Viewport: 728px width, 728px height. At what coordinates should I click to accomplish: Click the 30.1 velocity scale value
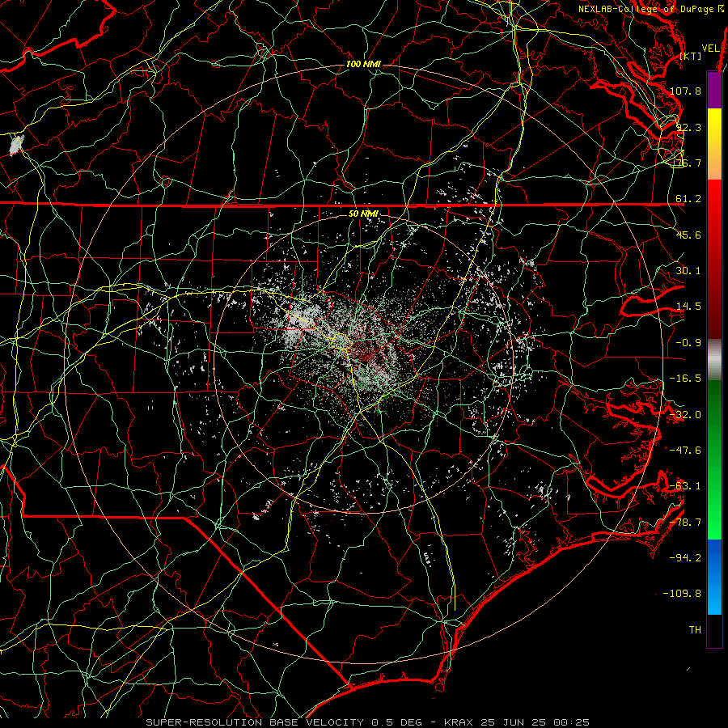tap(688, 271)
